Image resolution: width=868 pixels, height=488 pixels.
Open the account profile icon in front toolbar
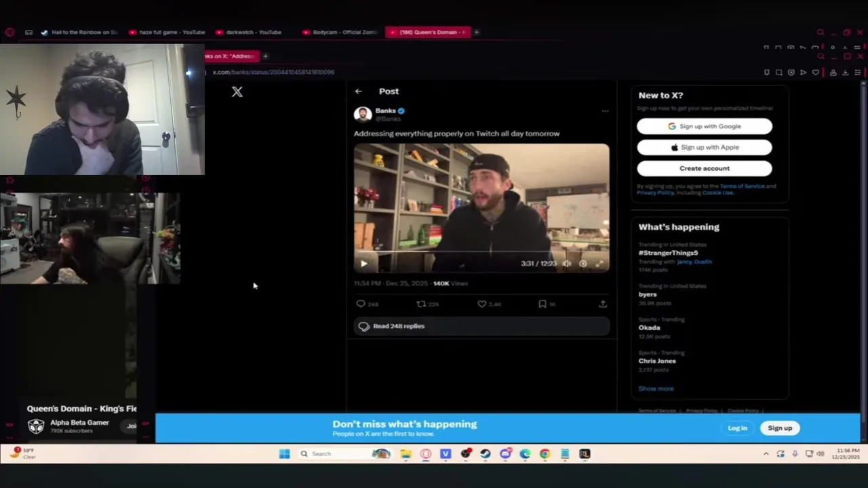pyautogui.click(x=833, y=73)
